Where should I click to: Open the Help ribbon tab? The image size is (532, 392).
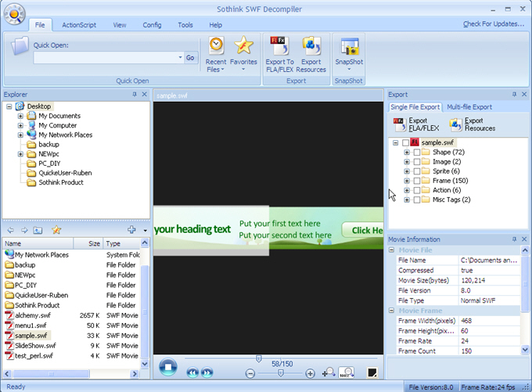215,25
